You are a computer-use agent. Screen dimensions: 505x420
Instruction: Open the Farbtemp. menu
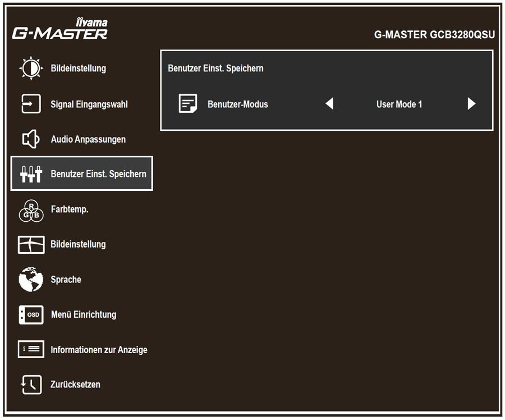pos(70,209)
